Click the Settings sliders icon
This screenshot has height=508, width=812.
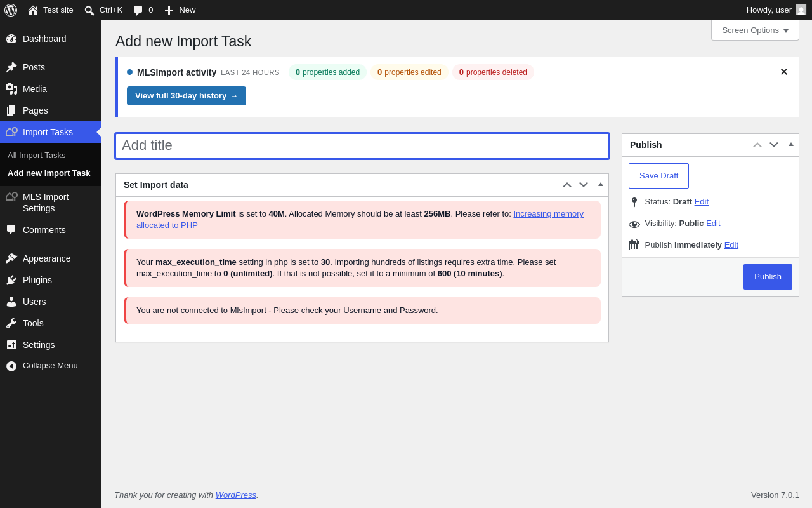tap(11, 345)
